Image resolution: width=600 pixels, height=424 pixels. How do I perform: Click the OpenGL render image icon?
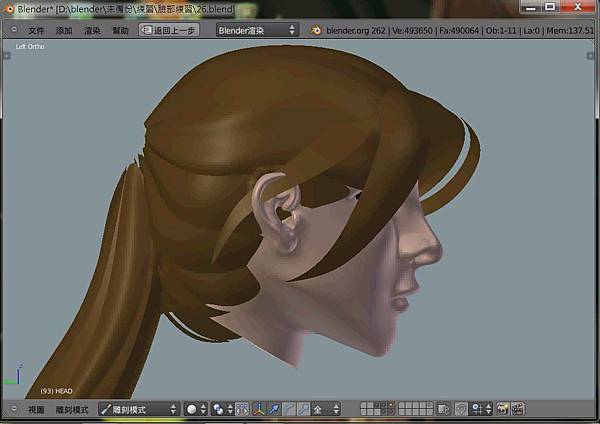click(x=502, y=409)
